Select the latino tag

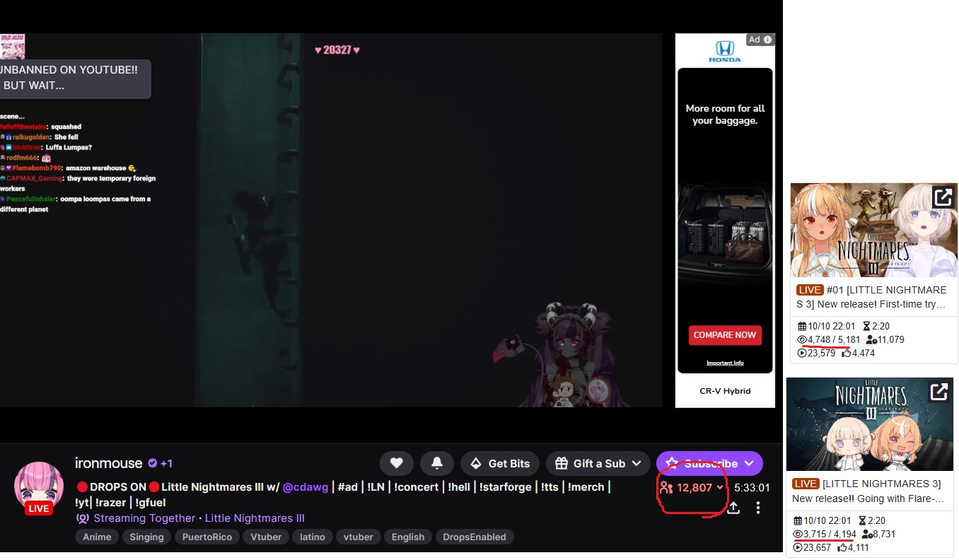(312, 537)
